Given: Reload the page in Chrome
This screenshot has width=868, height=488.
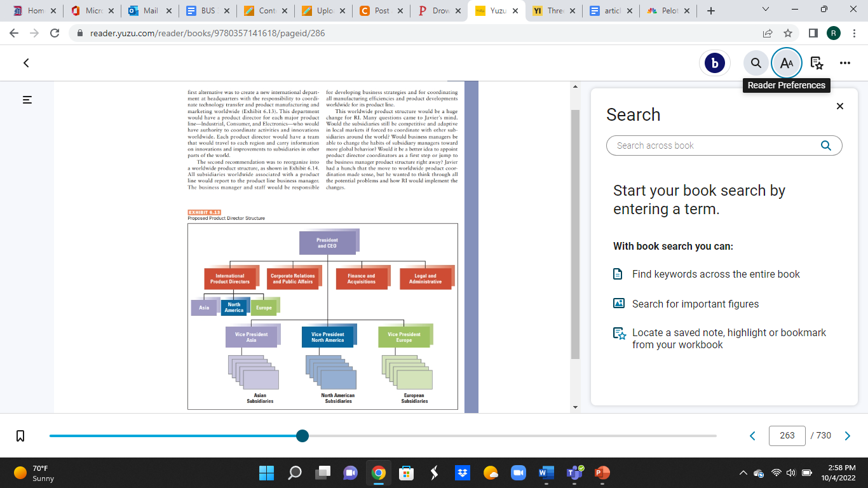Looking at the screenshot, I should [x=55, y=33].
